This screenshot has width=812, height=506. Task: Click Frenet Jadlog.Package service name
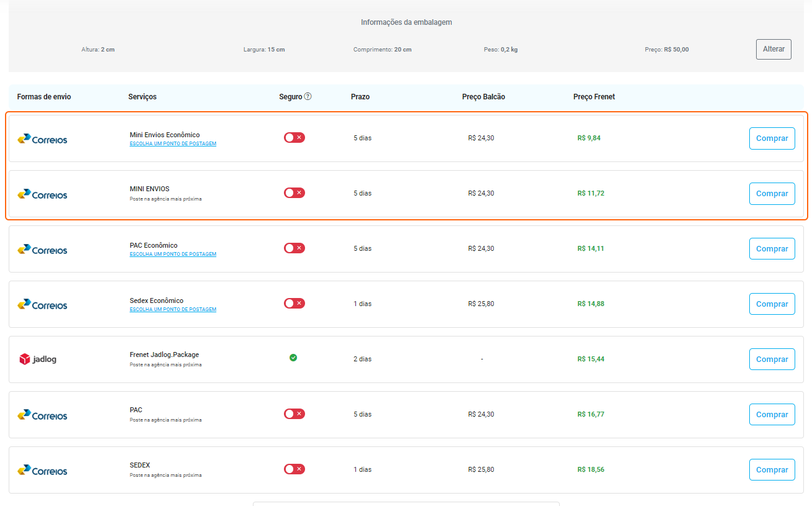165,355
